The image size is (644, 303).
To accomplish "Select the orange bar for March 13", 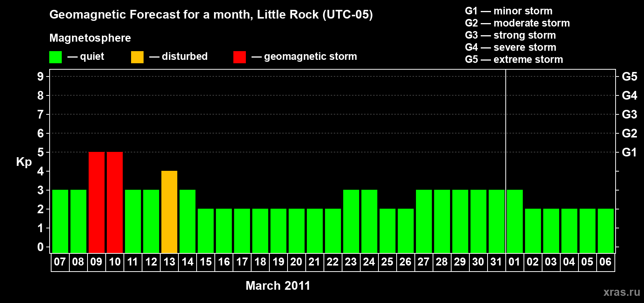I will [x=169, y=212].
